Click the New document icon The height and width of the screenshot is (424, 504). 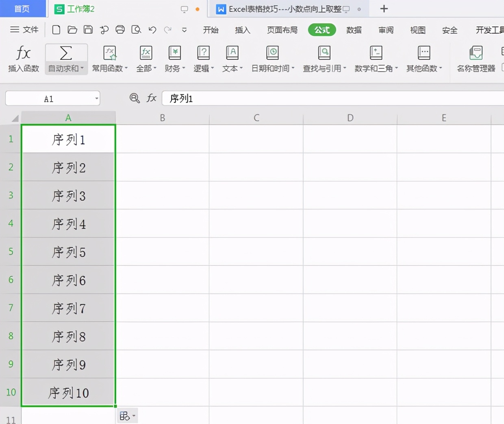[56, 30]
